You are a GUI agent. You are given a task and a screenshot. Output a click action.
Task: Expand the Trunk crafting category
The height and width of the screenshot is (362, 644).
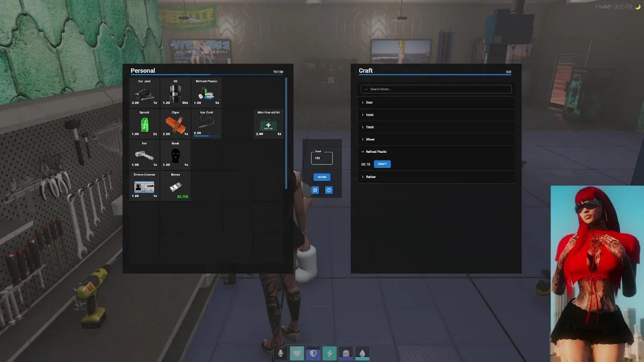(436, 127)
